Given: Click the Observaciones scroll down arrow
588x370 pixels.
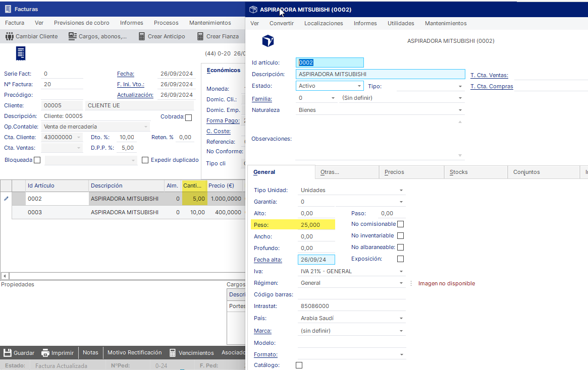Looking at the screenshot, I should [x=460, y=155].
